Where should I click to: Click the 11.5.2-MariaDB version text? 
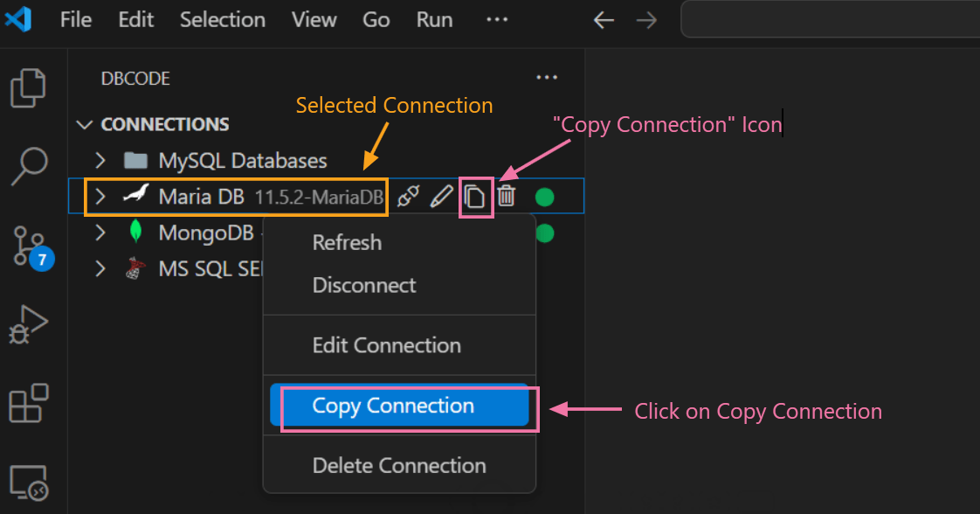click(x=319, y=197)
